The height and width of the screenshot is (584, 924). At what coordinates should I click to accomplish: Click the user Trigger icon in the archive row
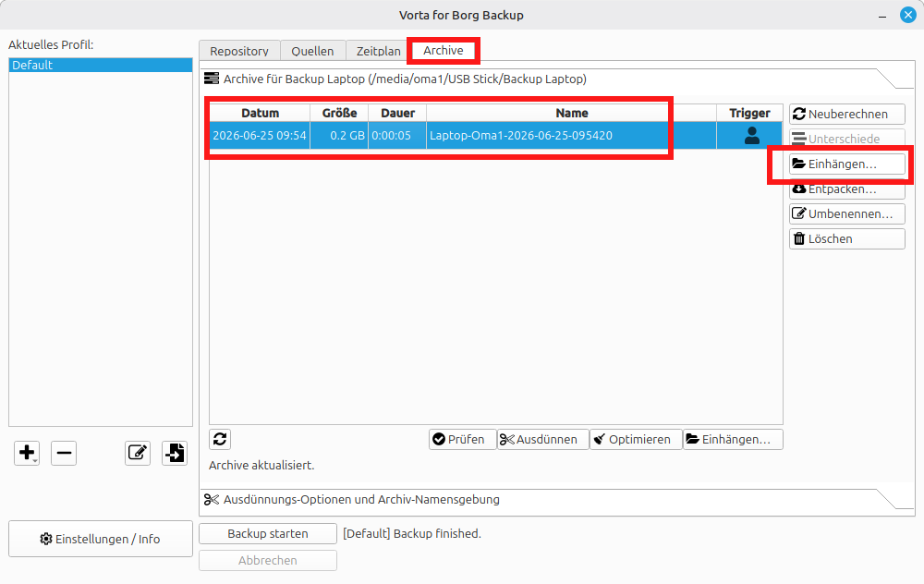(751, 136)
